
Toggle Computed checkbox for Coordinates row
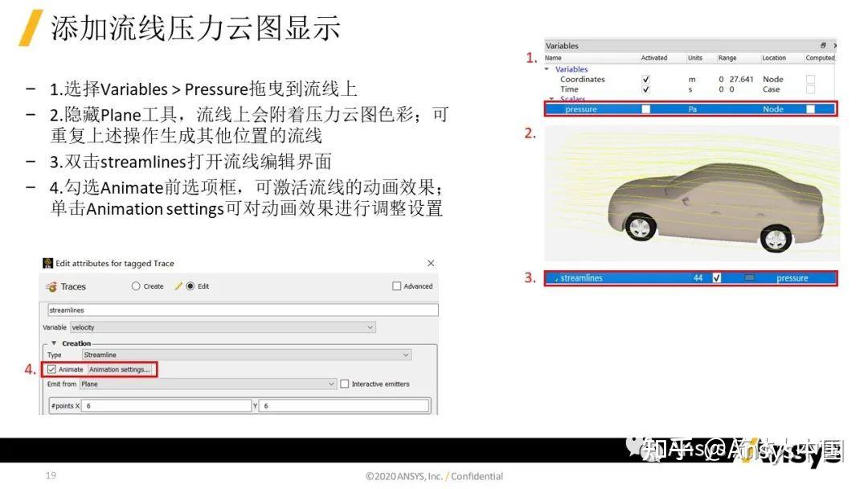point(810,79)
